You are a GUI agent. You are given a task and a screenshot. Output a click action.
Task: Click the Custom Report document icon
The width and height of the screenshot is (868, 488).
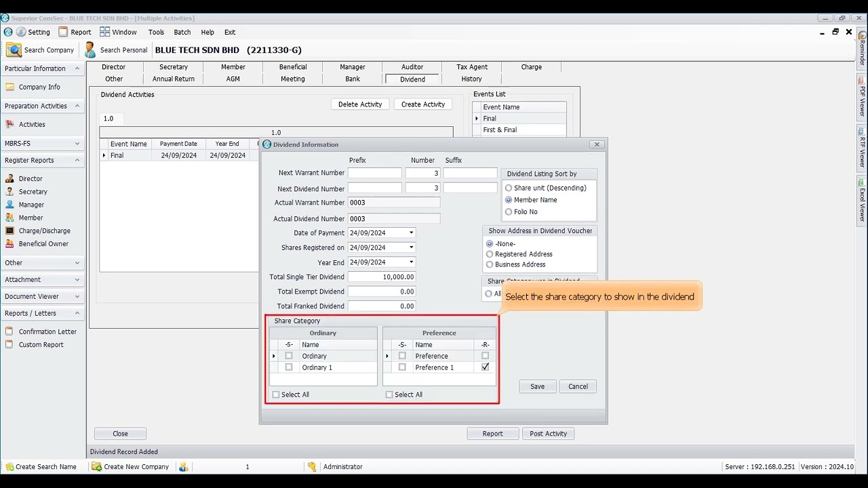pyautogui.click(x=10, y=344)
